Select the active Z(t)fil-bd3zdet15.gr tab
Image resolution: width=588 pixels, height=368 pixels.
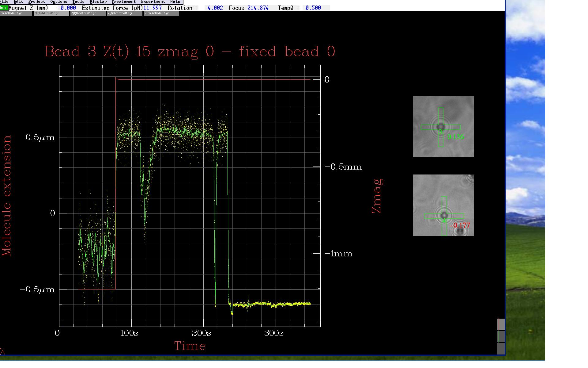[51, 13]
